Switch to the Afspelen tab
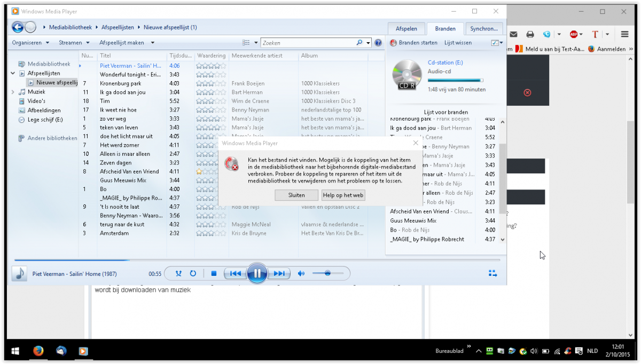The height and width of the screenshot is (364, 641). click(x=407, y=29)
